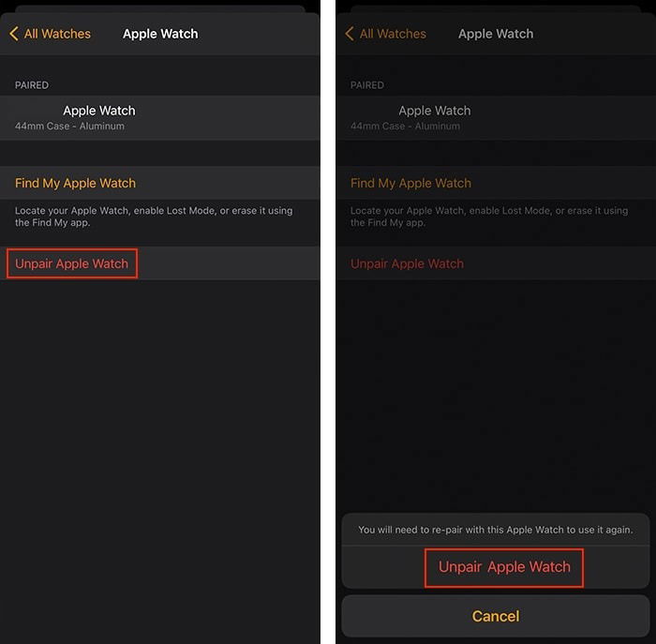
Task: Cancel the unpair confirmation sheet
Action: [x=496, y=616]
